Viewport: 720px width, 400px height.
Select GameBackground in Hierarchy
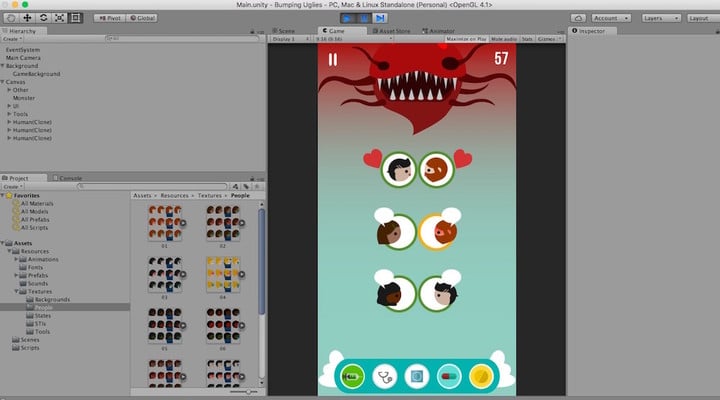pyautogui.click(x=37, y=74)
